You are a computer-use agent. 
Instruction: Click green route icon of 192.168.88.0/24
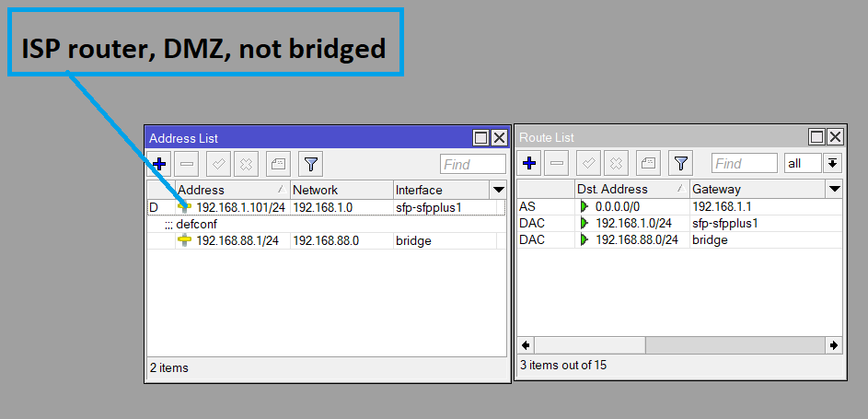pos(584,240)
